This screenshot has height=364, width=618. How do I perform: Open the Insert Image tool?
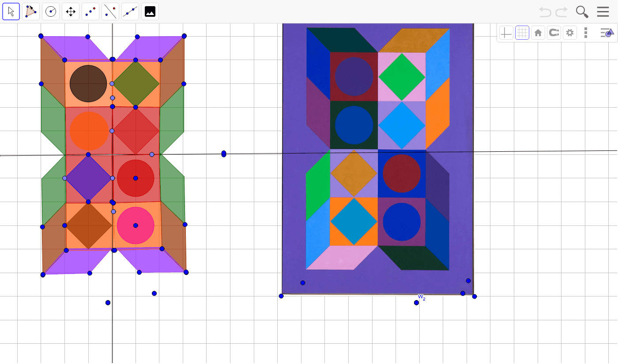150,11
